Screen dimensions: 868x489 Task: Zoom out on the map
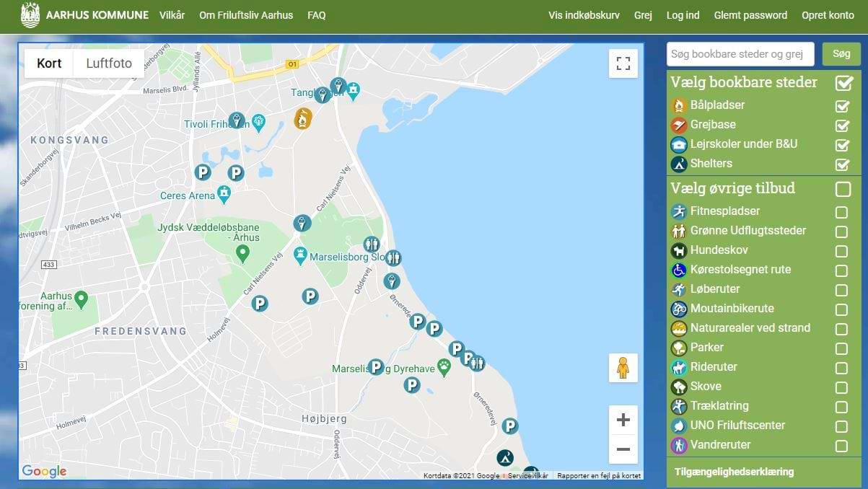[623, 449]
